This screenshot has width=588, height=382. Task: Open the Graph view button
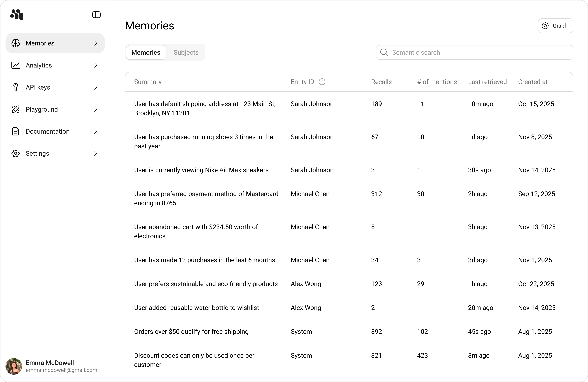point(555,26)
